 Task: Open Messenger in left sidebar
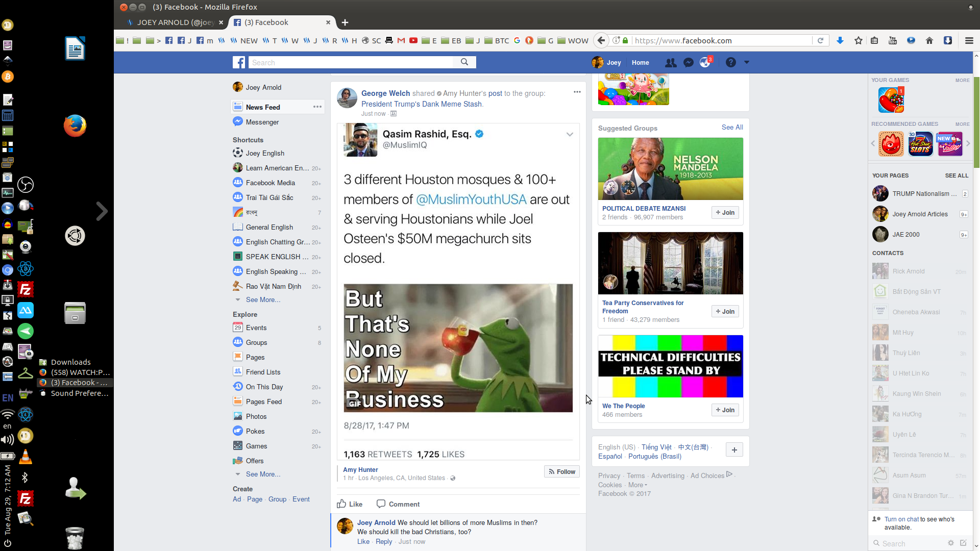[262, 122]
